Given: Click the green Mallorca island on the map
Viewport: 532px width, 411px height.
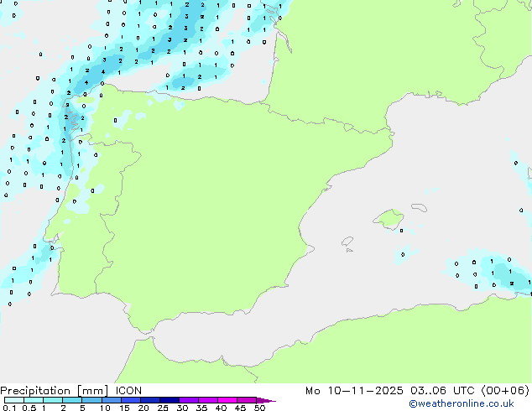Looking at the screenshot, I should click(x=389, y=219).
